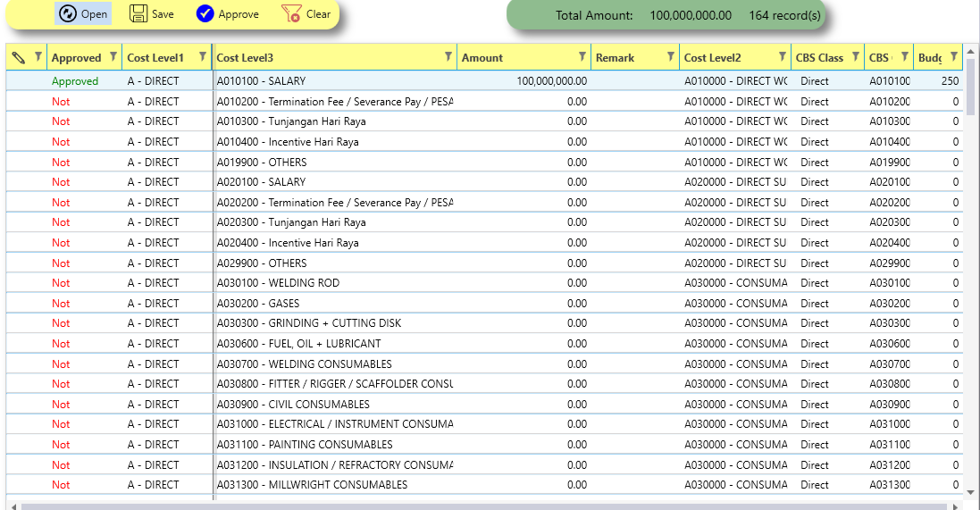Sort by Amount column header

point(482,57)
